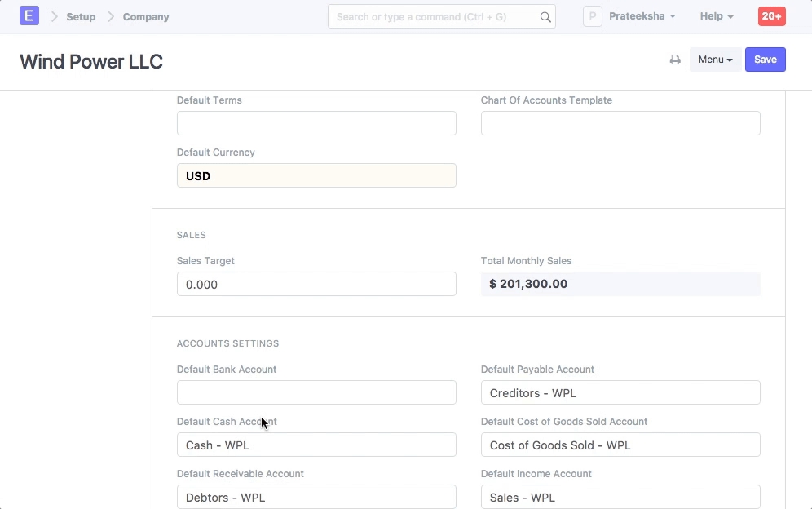
Task: Click the print icon
Action: pyautogui.click(x=675, y=60)
